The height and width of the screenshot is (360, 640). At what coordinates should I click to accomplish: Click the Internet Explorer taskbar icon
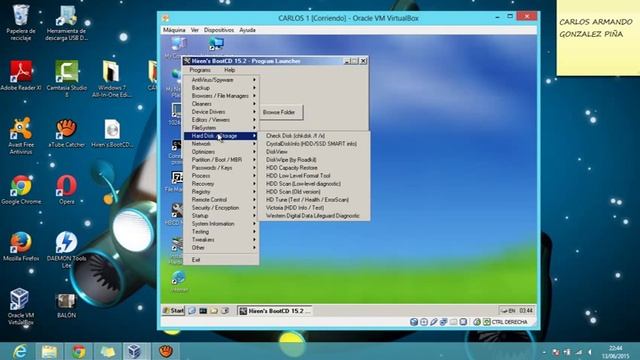pyautogui.click(x=20, y=351)
